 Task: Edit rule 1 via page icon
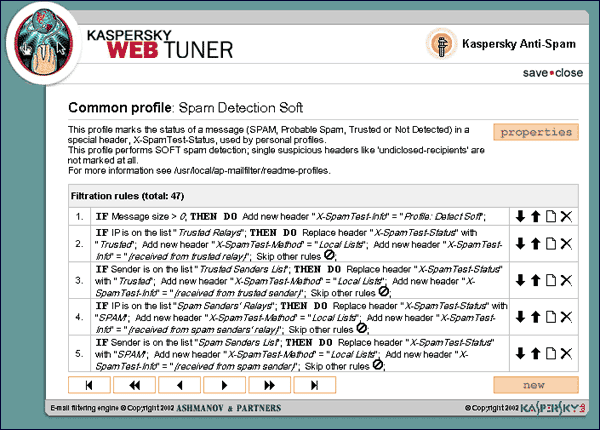pyautogui.click(x=551, y=217)
